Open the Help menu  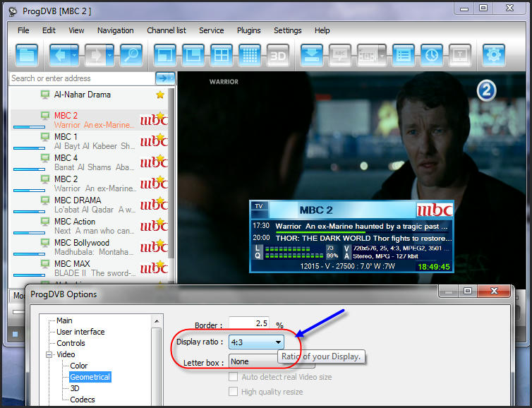pos(322,30)
